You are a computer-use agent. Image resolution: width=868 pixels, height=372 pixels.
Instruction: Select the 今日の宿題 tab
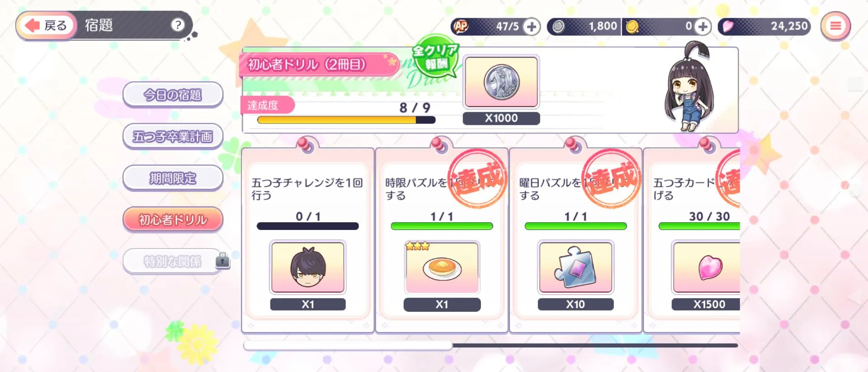pyautogui.click(x=173, y=95)
